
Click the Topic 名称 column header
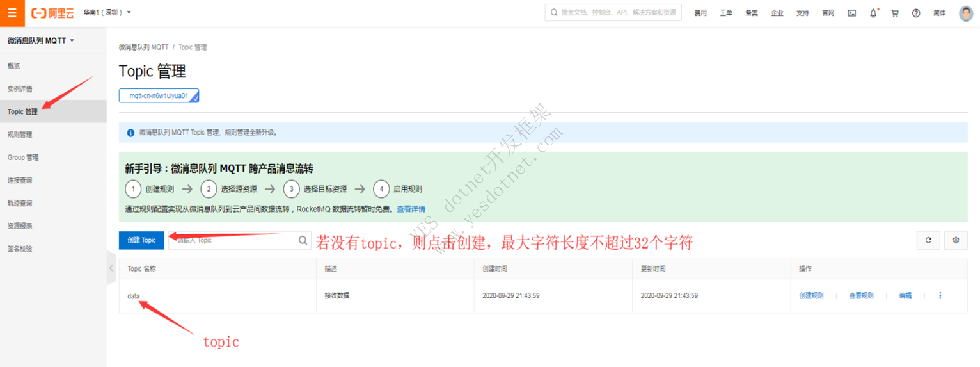tap(141, 269)
